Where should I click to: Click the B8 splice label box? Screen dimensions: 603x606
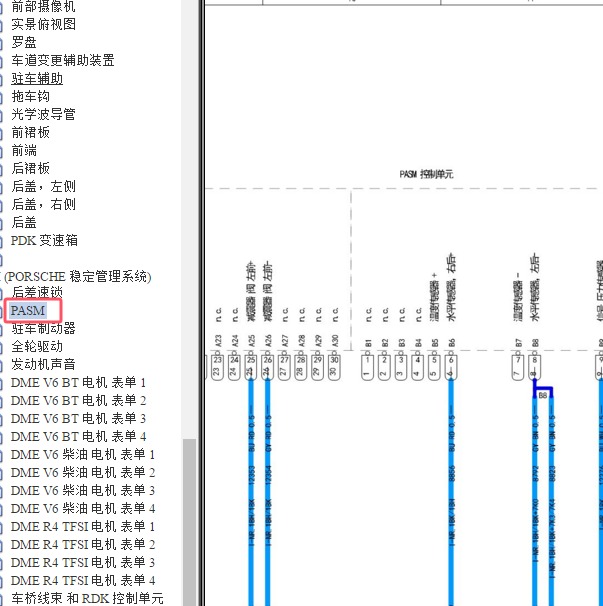[543, 395]
